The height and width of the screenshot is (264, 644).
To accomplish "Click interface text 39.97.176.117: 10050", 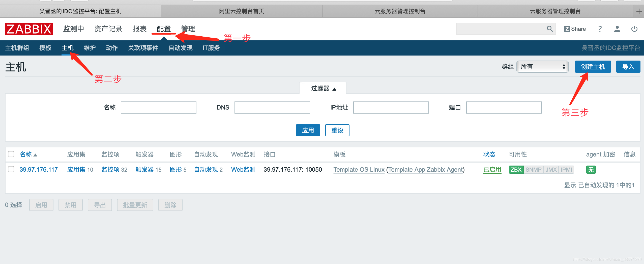I will point(293,170).
